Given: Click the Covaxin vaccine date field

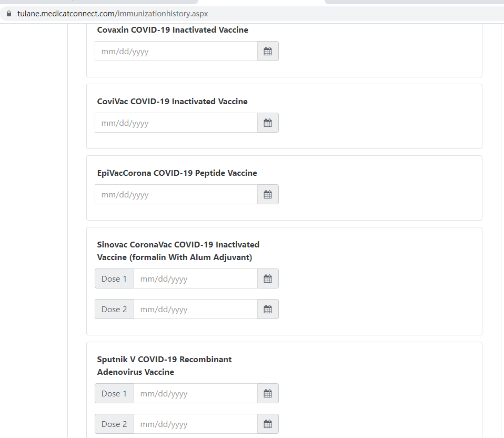Looking at the screenshot, I should pos(176,51).
